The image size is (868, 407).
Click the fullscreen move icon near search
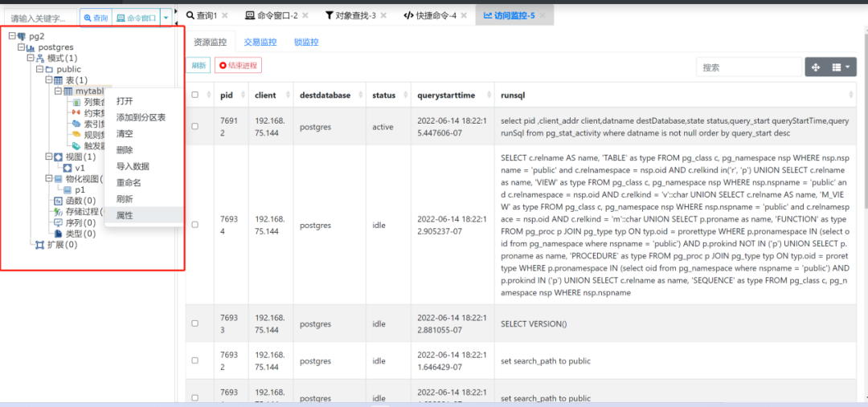tap(816, 67)
